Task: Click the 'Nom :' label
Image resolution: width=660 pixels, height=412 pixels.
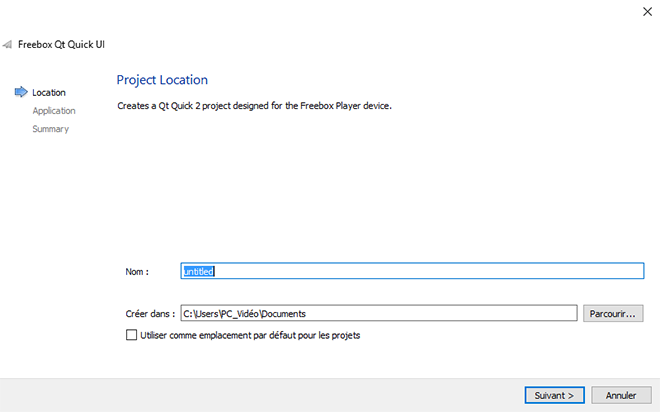Action: click(x=137, y=271)
